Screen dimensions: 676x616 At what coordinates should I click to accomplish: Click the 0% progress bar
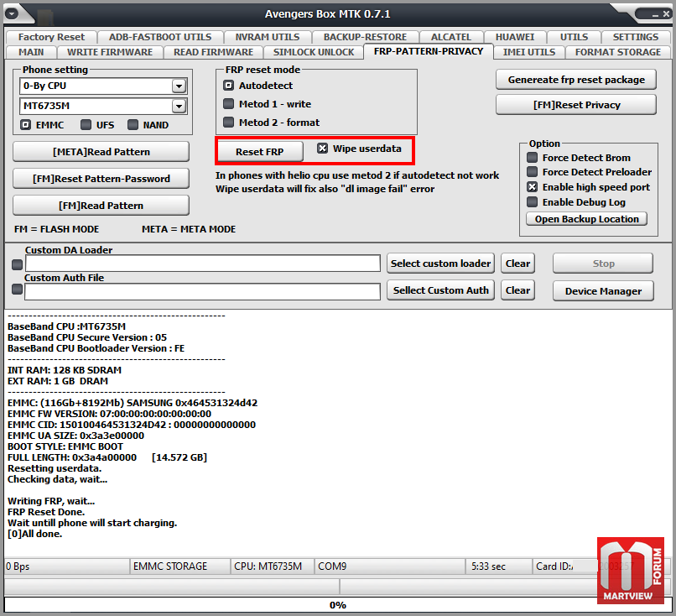pyautogui.click(x=338, y=605)
